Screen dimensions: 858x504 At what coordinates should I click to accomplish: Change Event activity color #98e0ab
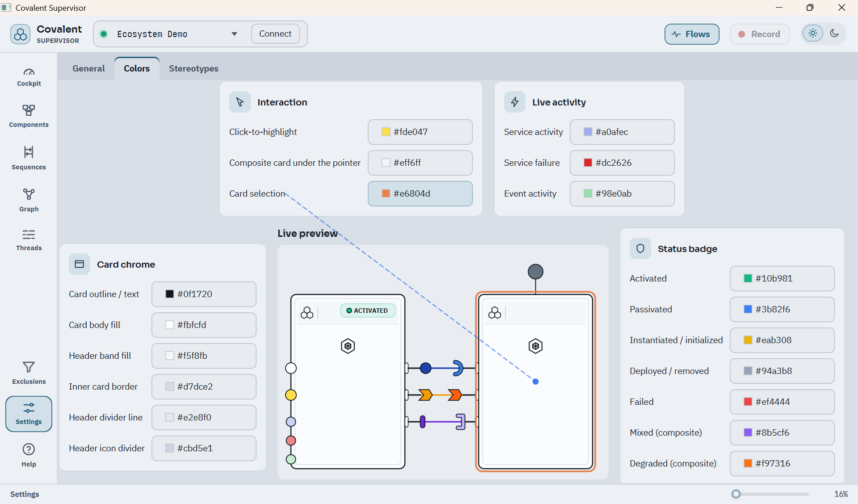coord(622,193)
